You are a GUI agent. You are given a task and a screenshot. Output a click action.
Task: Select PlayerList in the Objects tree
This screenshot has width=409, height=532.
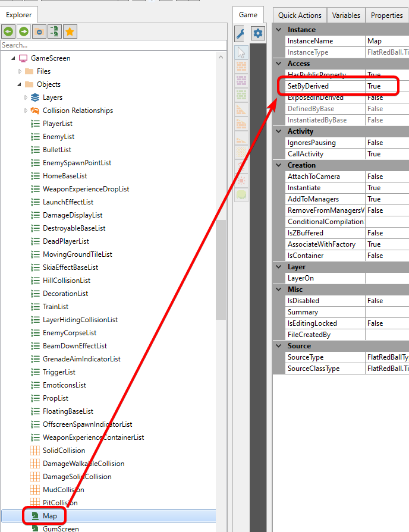pyautogui.click(x=58, y=124)
